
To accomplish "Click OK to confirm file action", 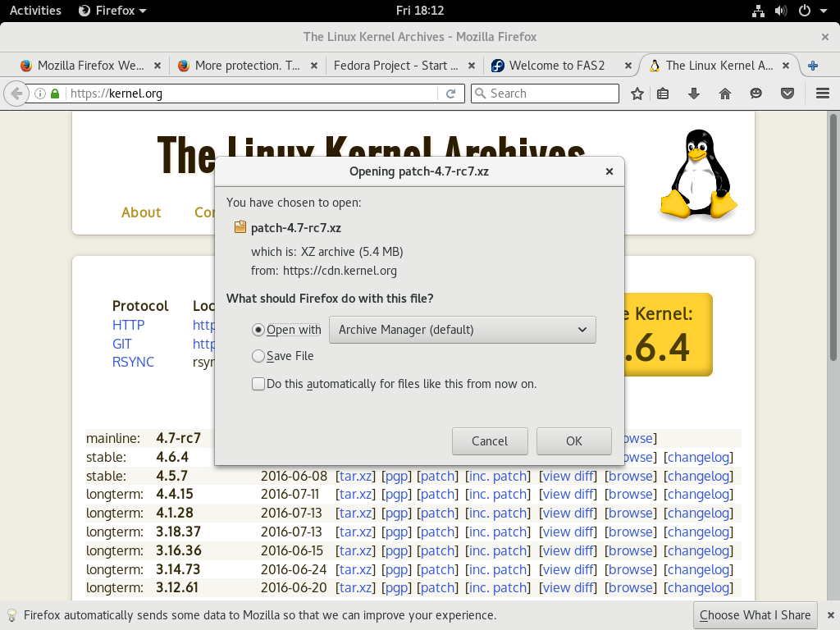I will (573, 441).
